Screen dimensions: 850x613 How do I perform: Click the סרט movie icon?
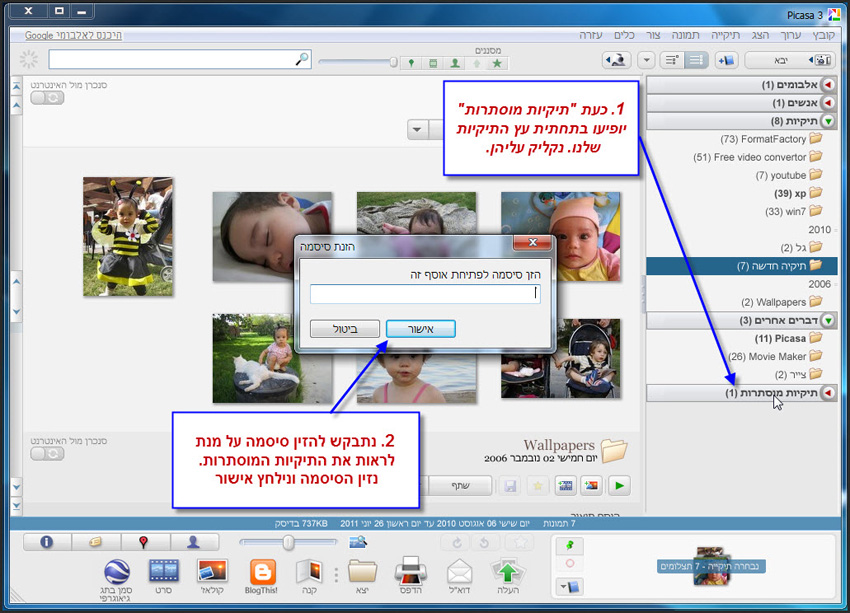(x=164, y=577)
